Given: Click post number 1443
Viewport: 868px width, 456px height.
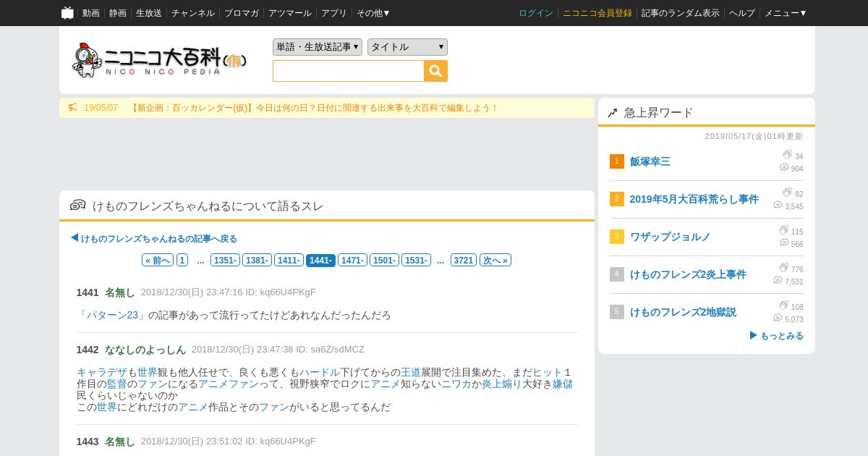Looking at the screenshot, I should (x=88, y=441).
